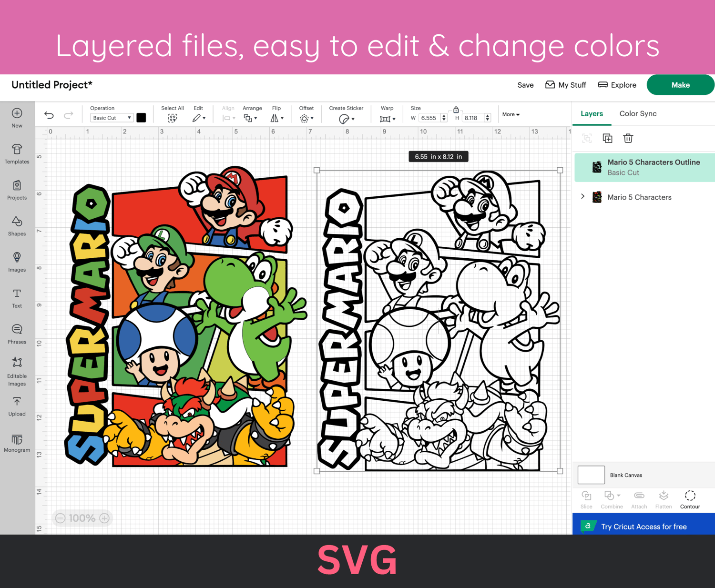Zoom in with the plus button
The height and width of the screenshot is (588, 715).
pos(104,518)
